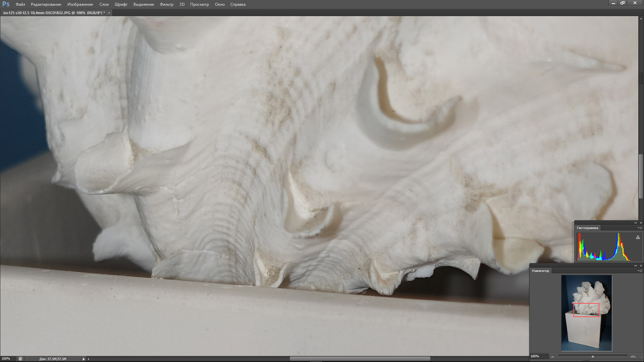
Task: Open the Гистограмма panel options menu
Action: click(640, 228)
